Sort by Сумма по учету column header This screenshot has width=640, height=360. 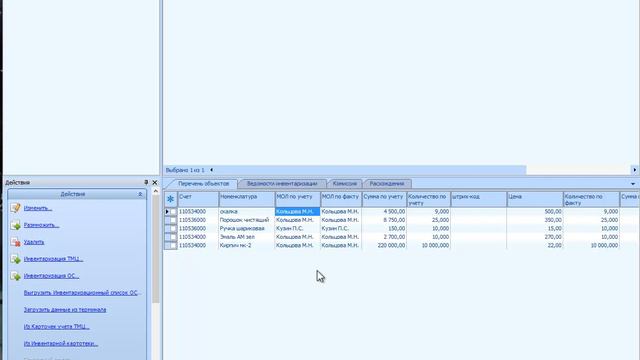384,200
